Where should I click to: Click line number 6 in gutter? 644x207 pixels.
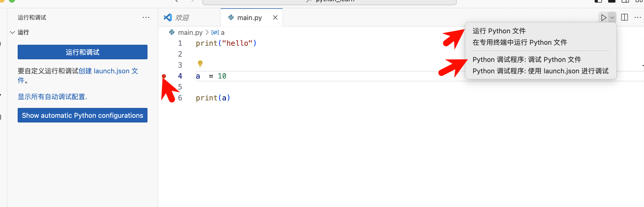[x=180, y=98]
